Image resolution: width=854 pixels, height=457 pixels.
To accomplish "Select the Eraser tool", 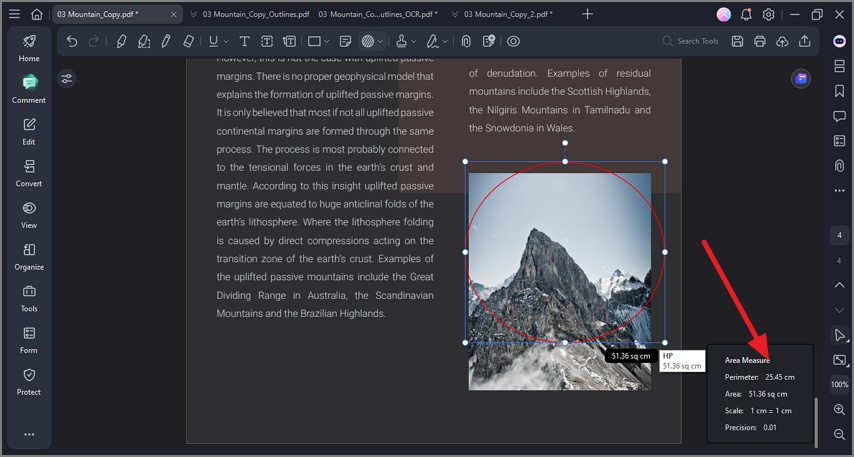I will [188, 41].
